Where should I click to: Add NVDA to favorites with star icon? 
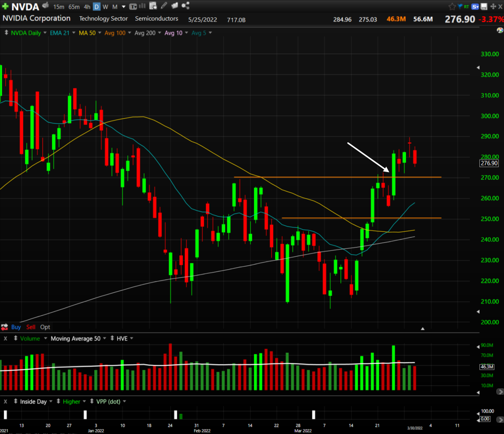[x=452, y=6]
